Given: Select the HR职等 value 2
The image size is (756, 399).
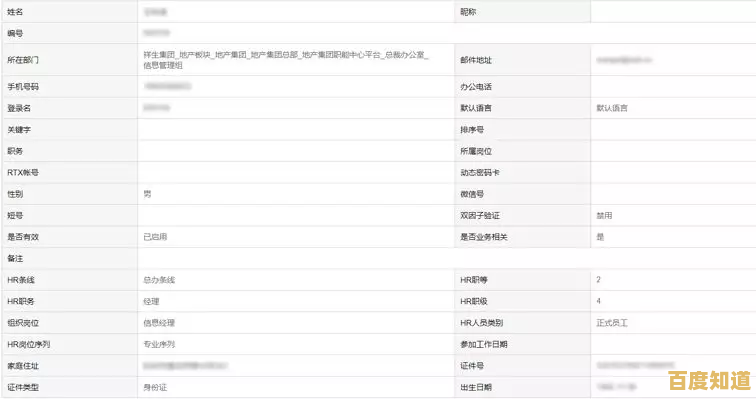Looking at the screenshot, I should [598, 279].
